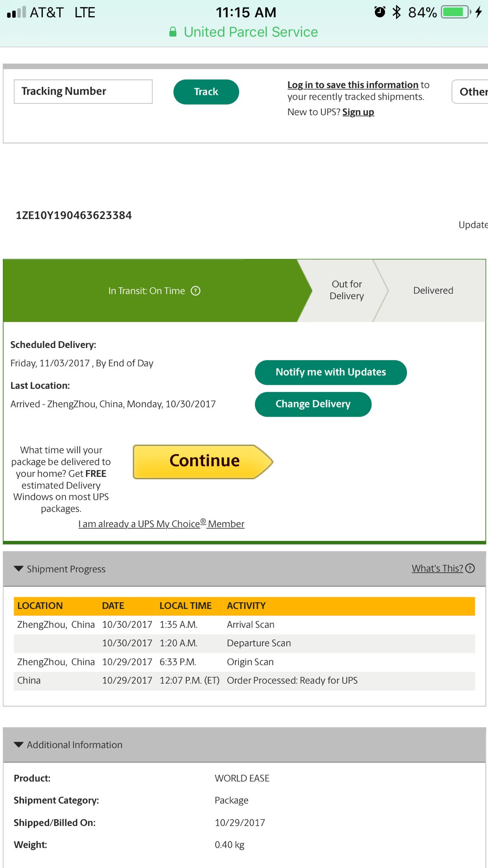Select the Delivered progress step
The width and height of the screenshot is (488, 868).
(x=433, y=290)
